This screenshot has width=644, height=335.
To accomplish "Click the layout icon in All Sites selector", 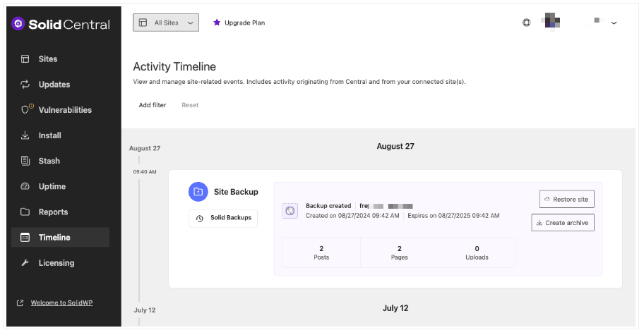I will (143, 23).
